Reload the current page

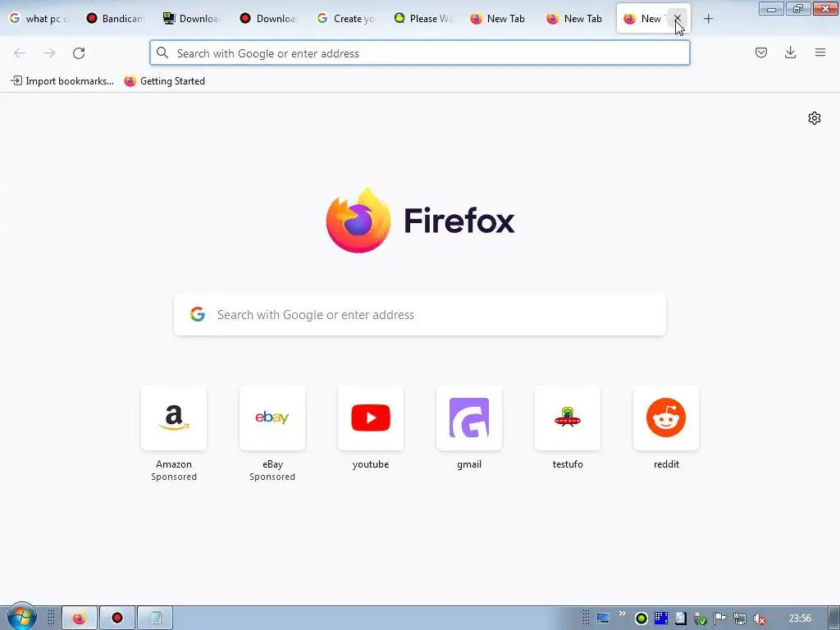pyautogui.click(x=79, y=53)
